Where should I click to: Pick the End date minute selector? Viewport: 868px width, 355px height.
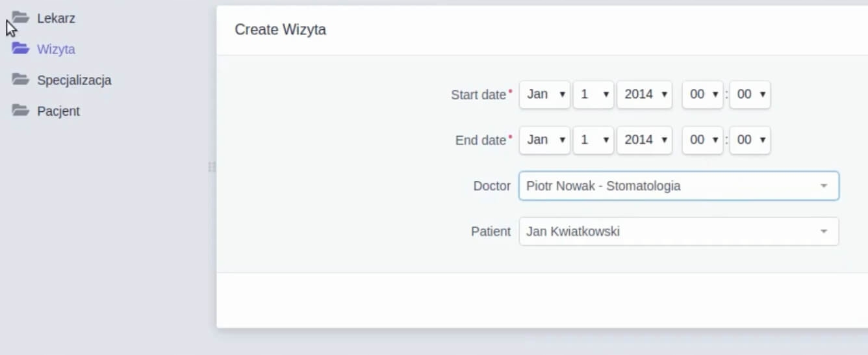[x=750, y=140]
